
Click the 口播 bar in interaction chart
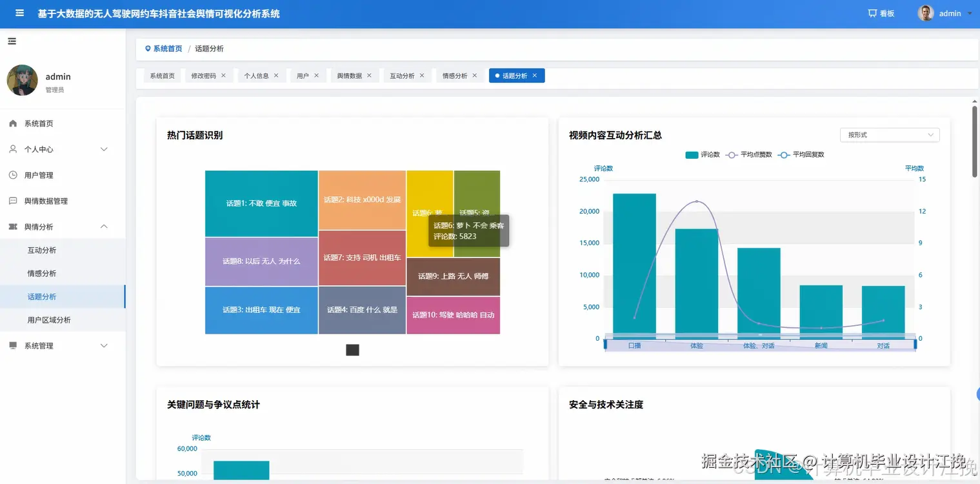(x=634, y=266)
